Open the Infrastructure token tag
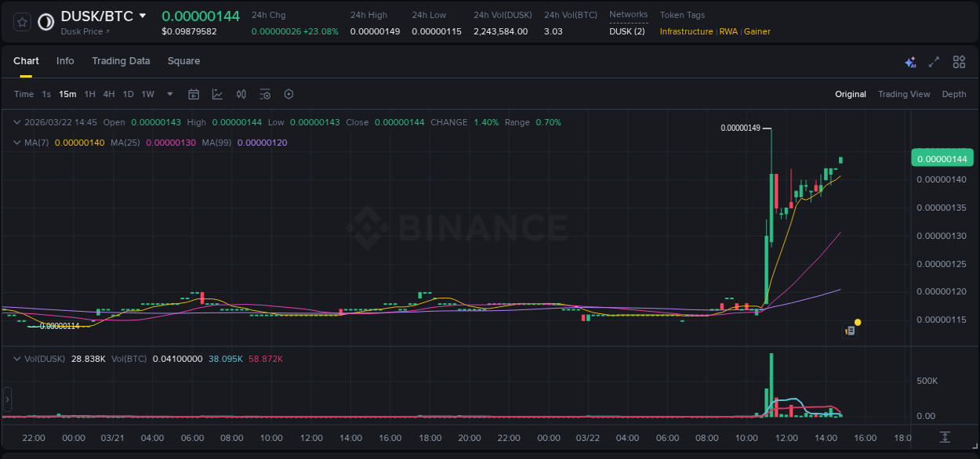The image size is (980, 459). (x=685, y=31)
